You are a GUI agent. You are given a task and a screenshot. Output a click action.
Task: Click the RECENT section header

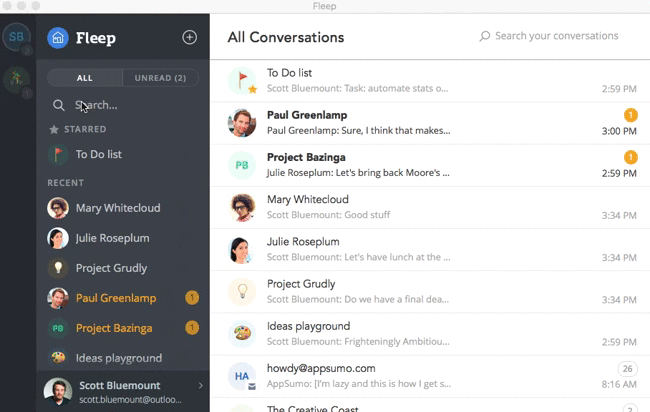65,183
